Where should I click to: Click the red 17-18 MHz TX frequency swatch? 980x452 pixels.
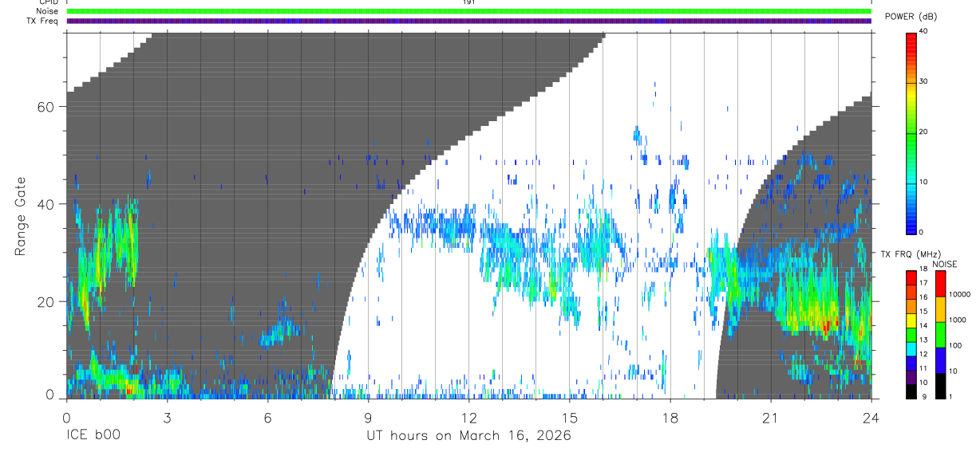tap(911, 276)
